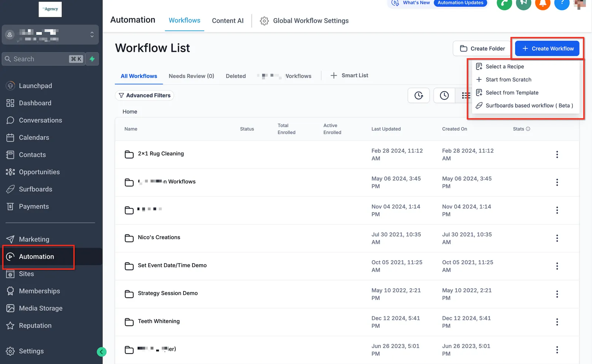Open options menu for Teeth Whitening
Screen dimensions: 592x364
(557, 322)
